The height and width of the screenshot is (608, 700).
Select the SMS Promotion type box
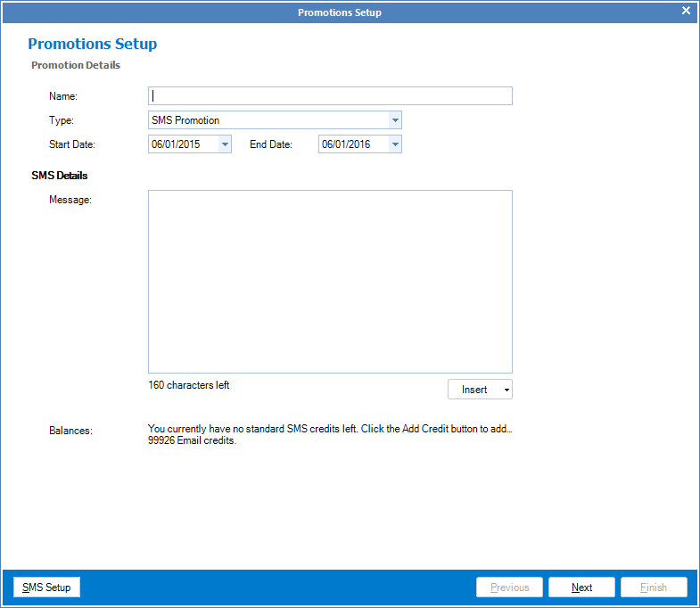(x=268, y=120)
